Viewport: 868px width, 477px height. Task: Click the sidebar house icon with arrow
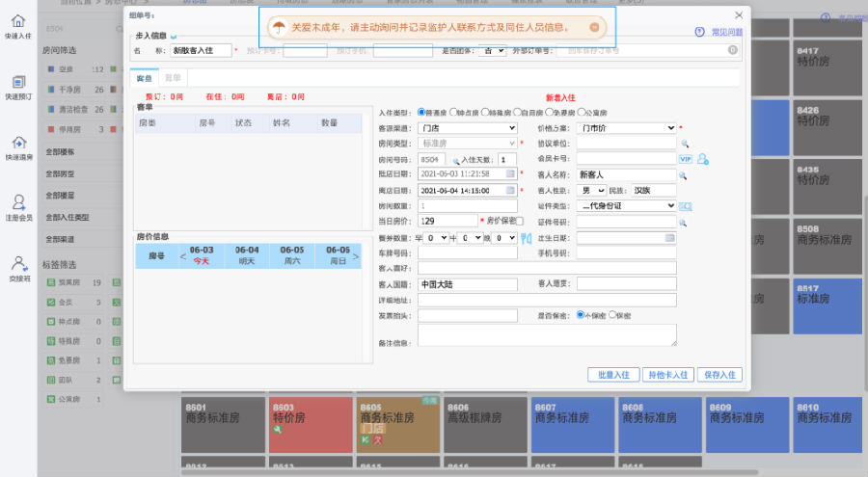pyautogui.click(x=18, y=143)
